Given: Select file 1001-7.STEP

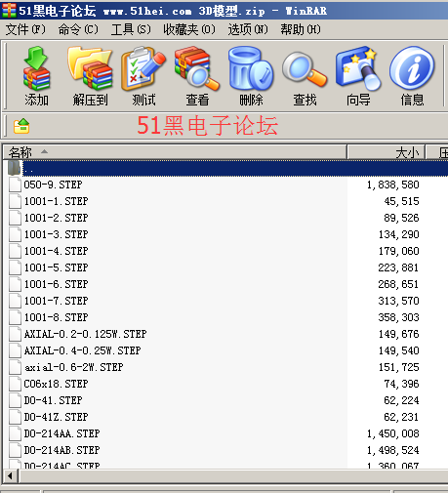Looking at the screenshot, I should (56, 301).
